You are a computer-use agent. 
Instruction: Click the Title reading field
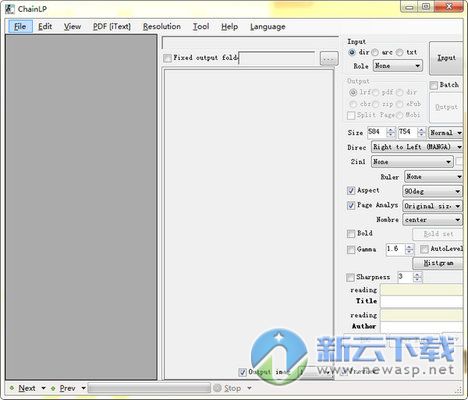tap(422, 290)
